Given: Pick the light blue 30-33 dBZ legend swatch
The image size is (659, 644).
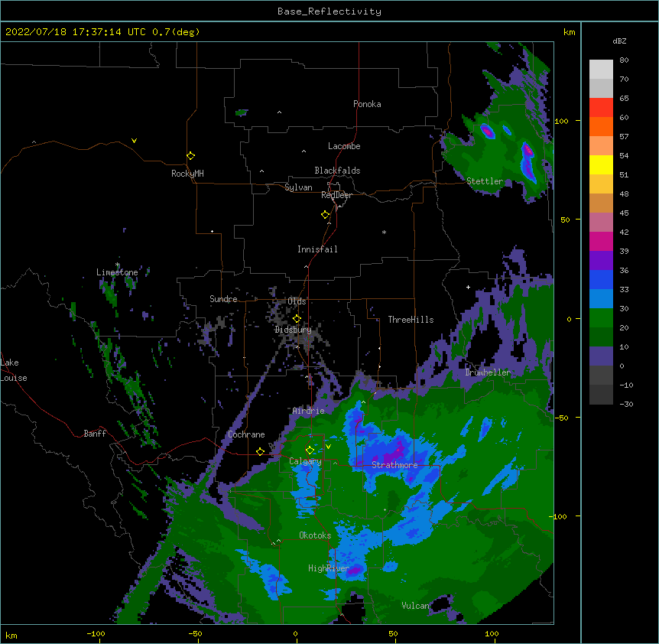Looking at the screenshot, I should tap(601, 299).
